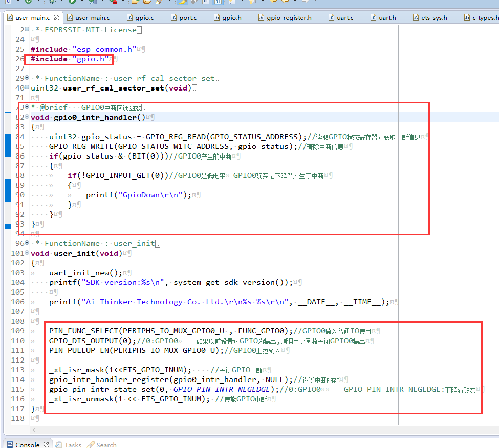499x448 pixels.
Task: Click the printf("GpioDown\r\n") line
Action: [139, 195]
